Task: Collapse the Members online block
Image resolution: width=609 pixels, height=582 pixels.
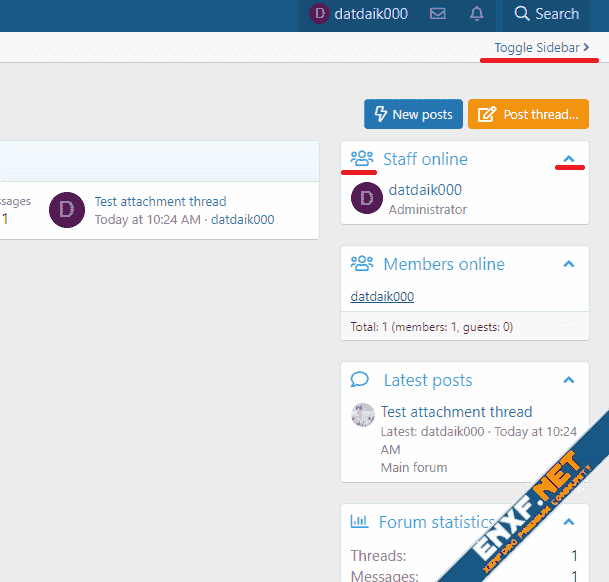Action: pyautogui.click(x=569, y=264)
